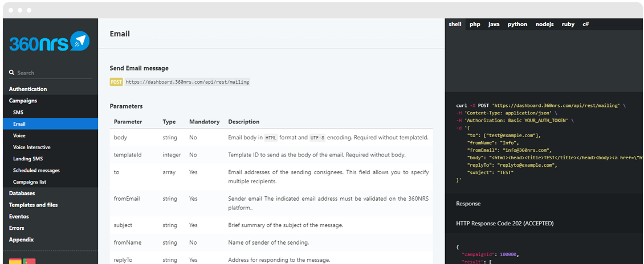Click the search magnifier icon

(x=11, y=73)
